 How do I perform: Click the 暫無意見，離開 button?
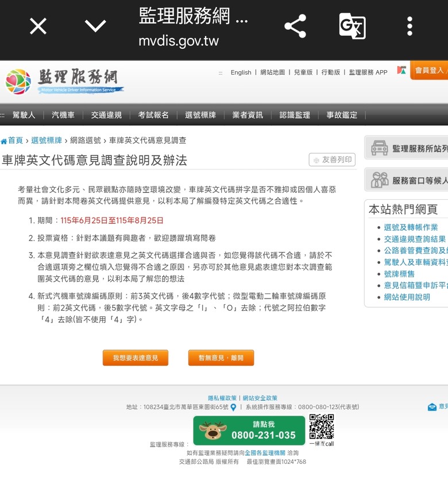click(221, 358)
